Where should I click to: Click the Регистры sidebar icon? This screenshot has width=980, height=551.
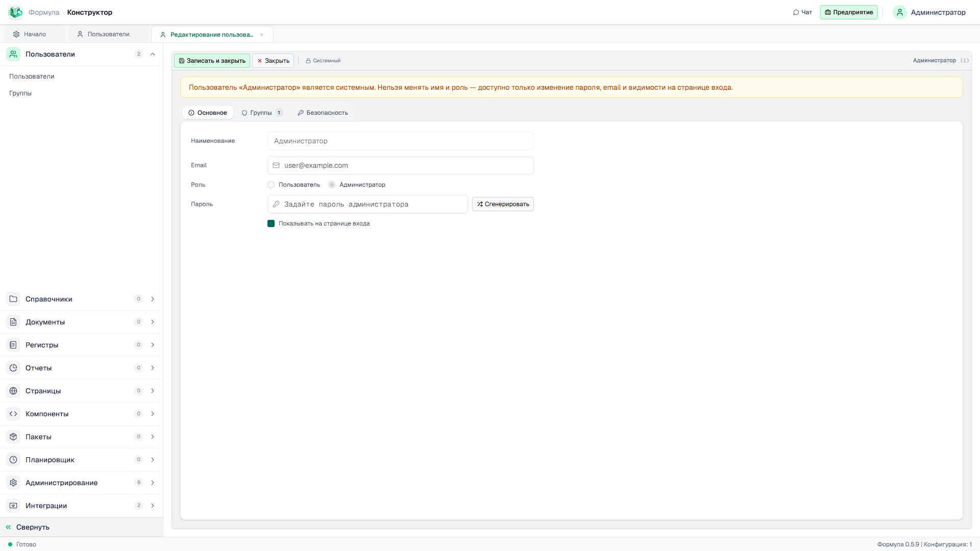coord(13,345)
